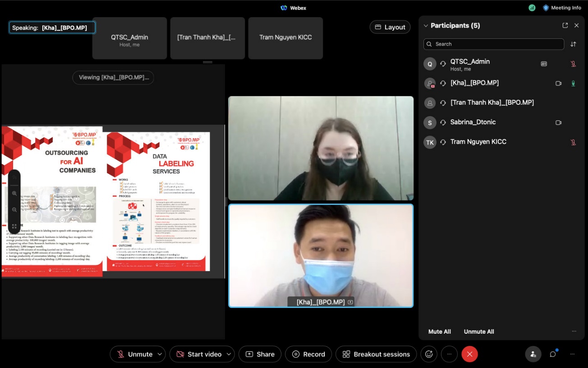The image size is (588, 368).
Task: Select Tram Nguyen KICC thumbnail tile
Action: [285, 38]
